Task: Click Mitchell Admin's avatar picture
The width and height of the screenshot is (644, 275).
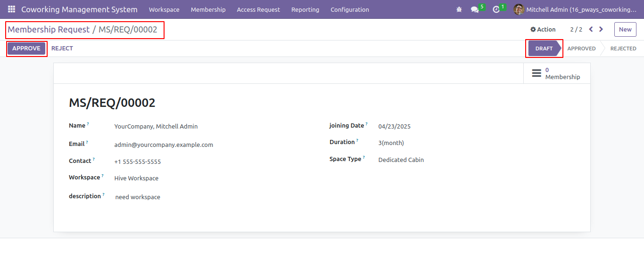Action: (519, 9)
